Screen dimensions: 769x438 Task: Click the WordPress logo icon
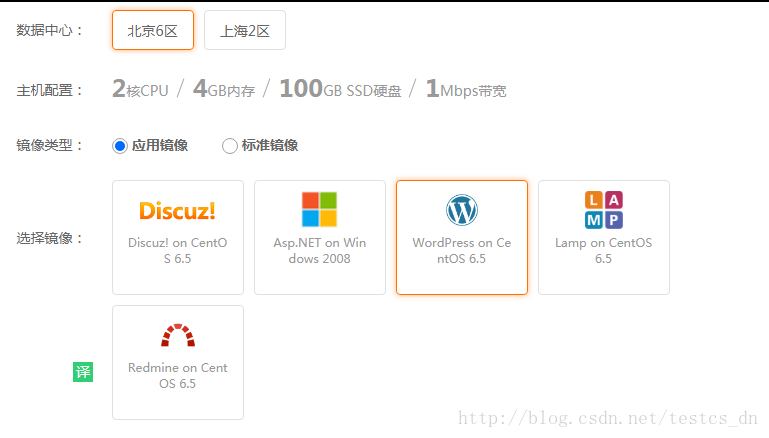[x=462, y=210]
